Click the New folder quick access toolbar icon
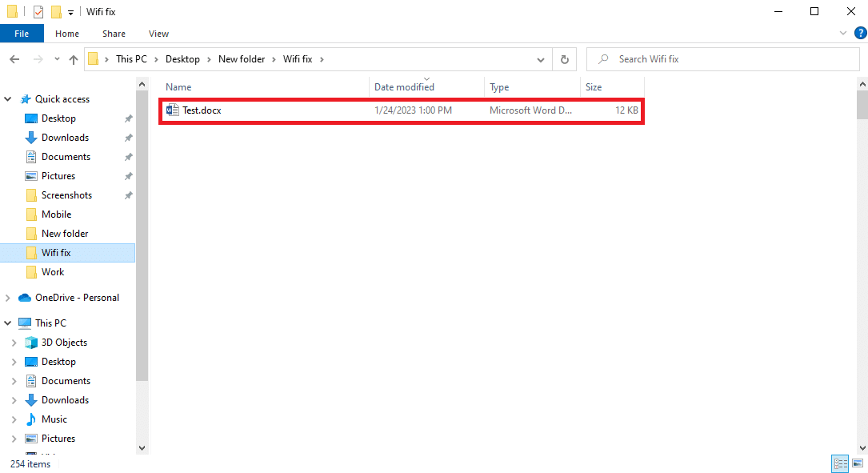 click(56, 12)
